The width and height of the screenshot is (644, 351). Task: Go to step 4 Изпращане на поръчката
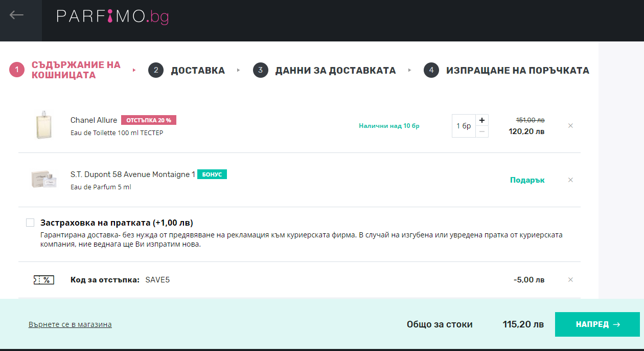(x=517, y=71)
